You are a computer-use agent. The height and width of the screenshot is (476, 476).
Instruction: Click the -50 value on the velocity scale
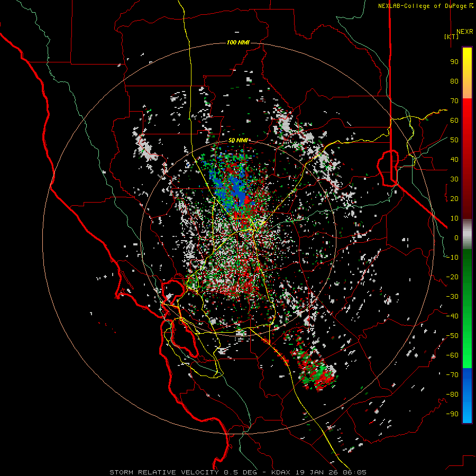tap(452, 336)
